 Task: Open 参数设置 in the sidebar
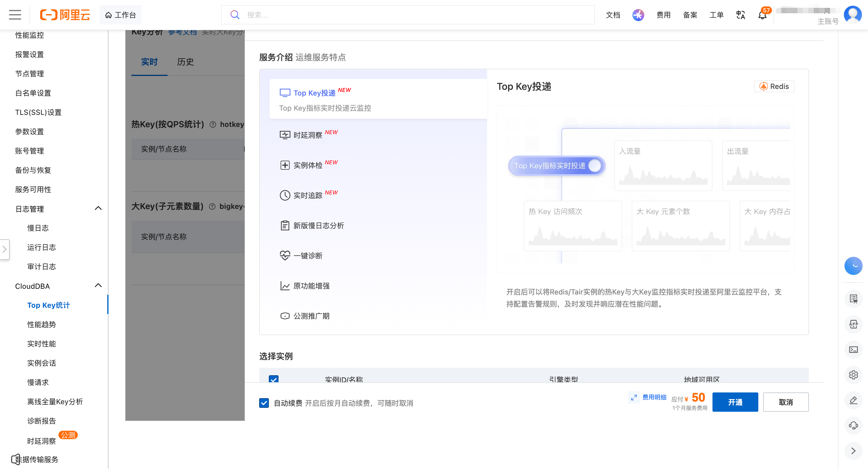coord(30,131)
